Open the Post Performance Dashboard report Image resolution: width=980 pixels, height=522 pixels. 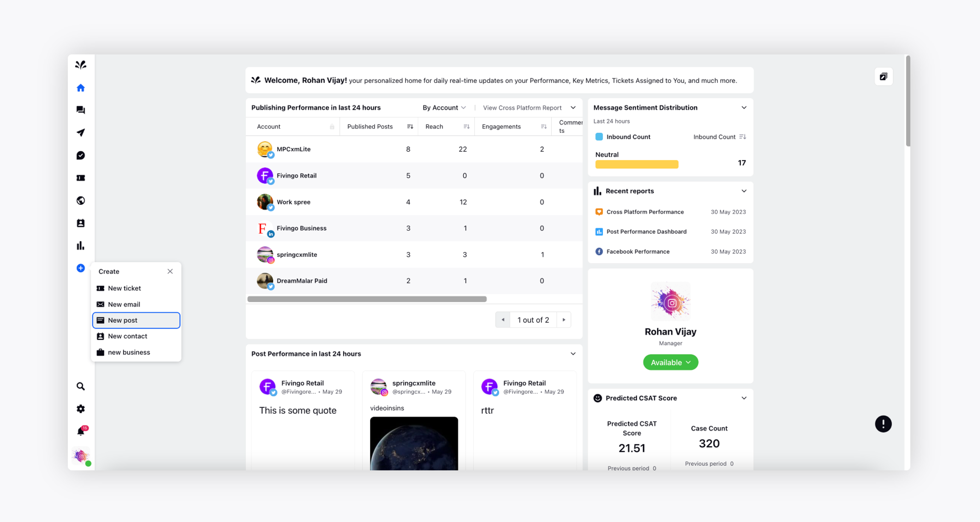click(646, 232)
